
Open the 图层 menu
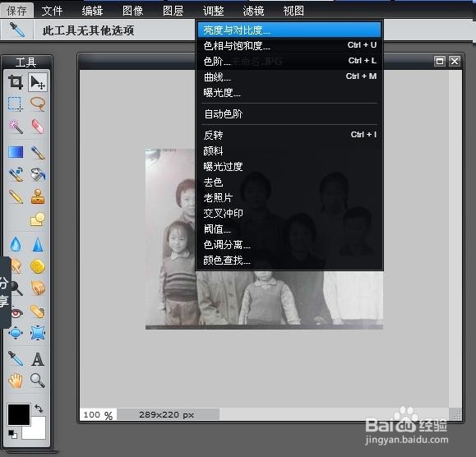173,11
